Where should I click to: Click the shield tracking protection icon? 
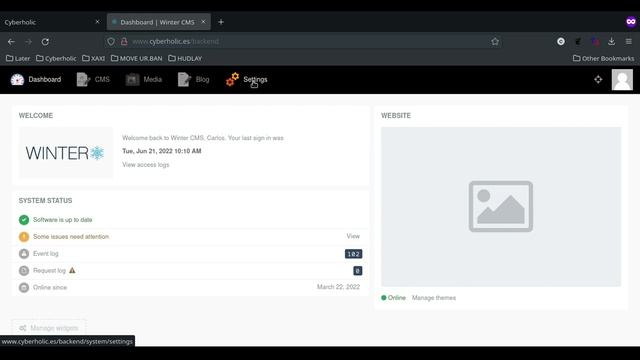pyautogui.click(x=111, y=41)
